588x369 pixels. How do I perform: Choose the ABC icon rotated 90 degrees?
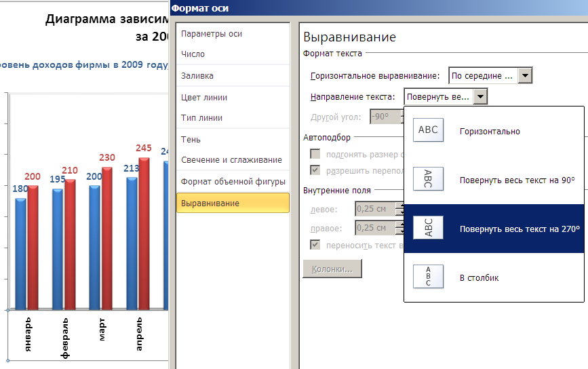(428, 178)
